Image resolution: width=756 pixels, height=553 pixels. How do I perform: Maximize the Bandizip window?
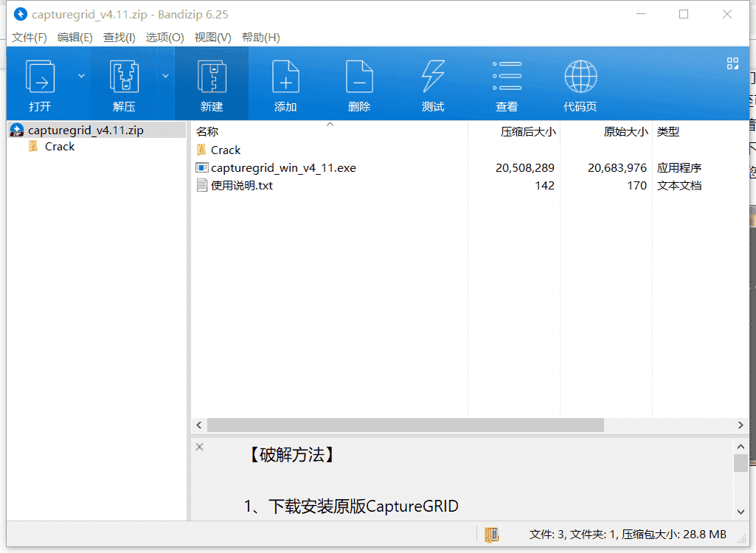click(x=684, y=15)
